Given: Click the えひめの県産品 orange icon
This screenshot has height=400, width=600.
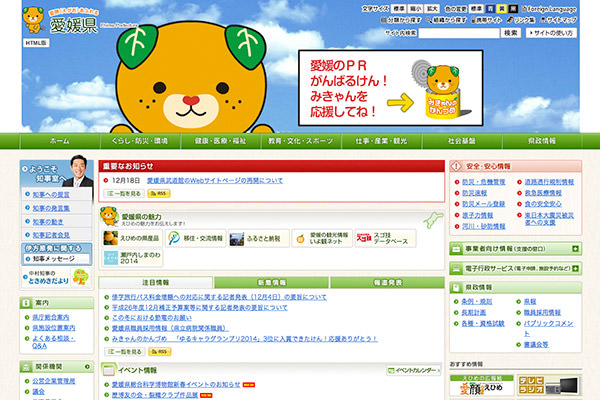Looking at the screenshot, I should click(x=123, y=238).
